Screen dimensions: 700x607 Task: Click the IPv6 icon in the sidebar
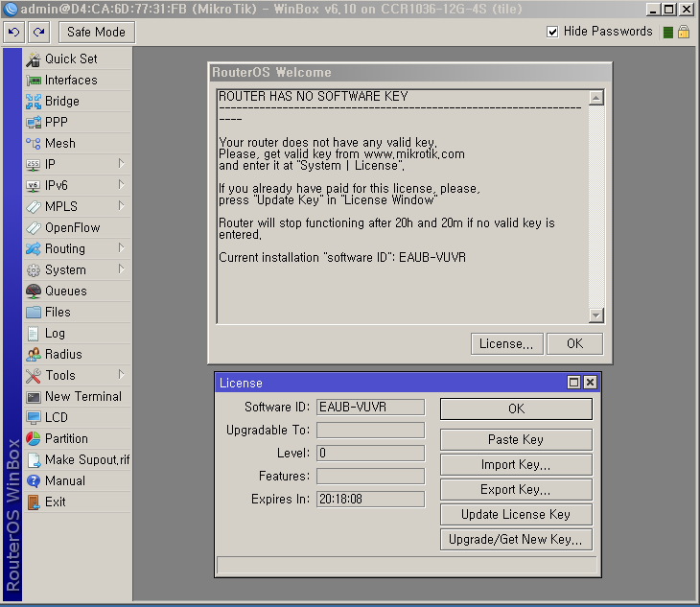33,186
